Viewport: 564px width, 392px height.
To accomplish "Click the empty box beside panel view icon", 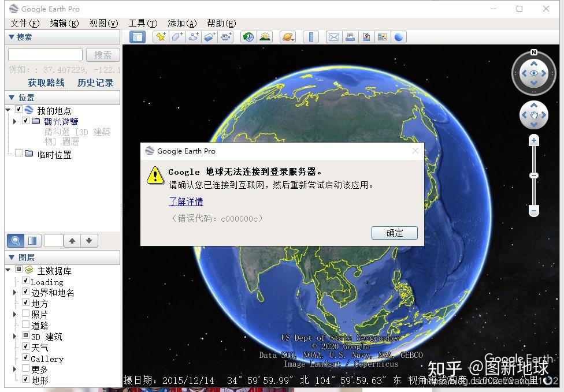I will click(x=54, y=240).
